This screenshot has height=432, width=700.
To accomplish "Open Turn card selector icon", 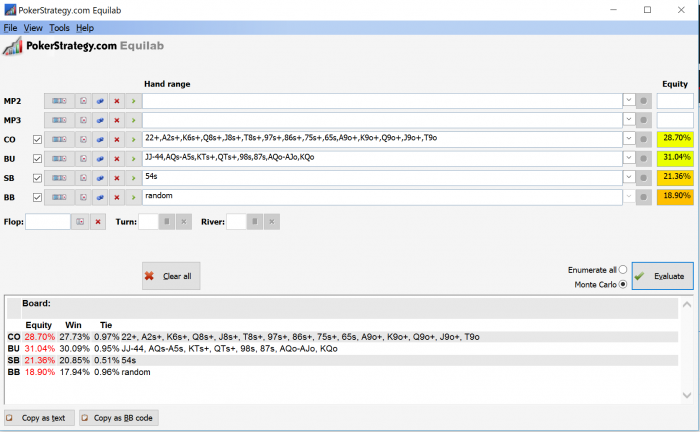I will coord(167,222).
